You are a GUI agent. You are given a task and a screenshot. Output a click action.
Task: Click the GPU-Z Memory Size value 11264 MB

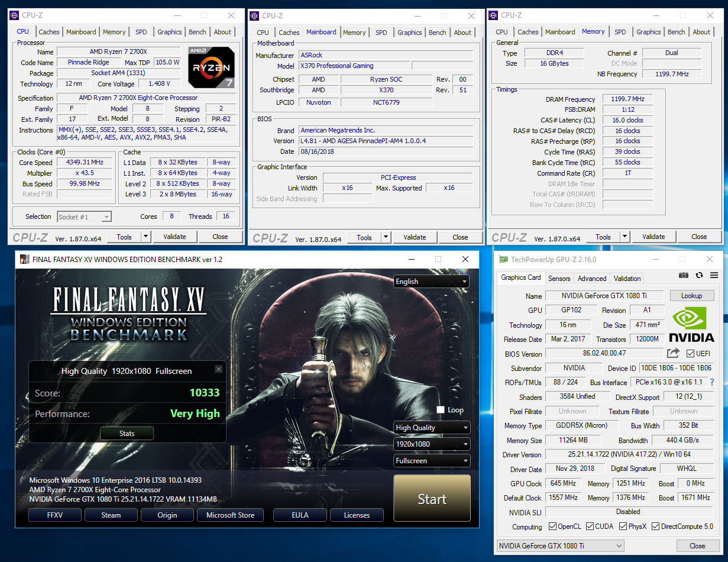574,441
